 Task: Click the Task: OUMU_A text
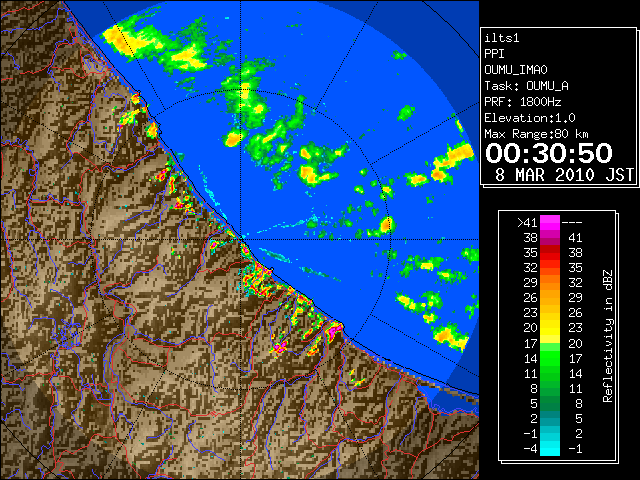(x=526, y=86)
